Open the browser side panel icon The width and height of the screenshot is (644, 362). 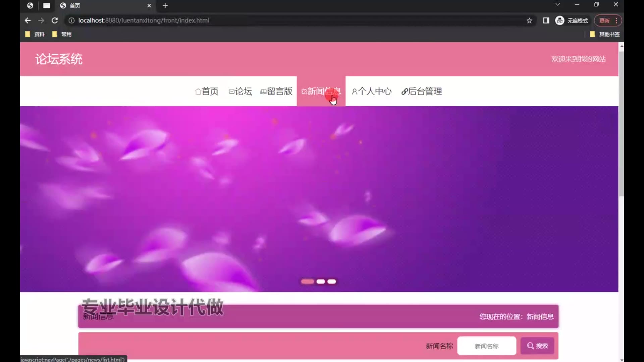click(546, 20)
